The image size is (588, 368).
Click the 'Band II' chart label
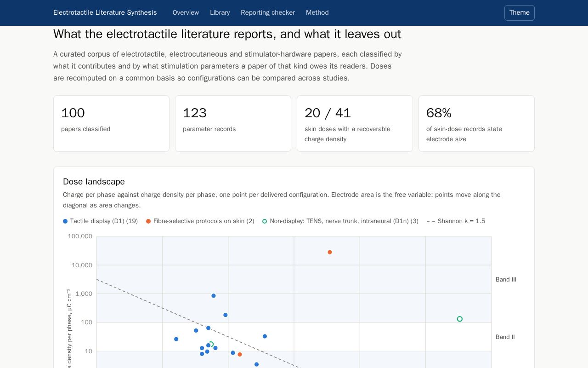[505, 337]
